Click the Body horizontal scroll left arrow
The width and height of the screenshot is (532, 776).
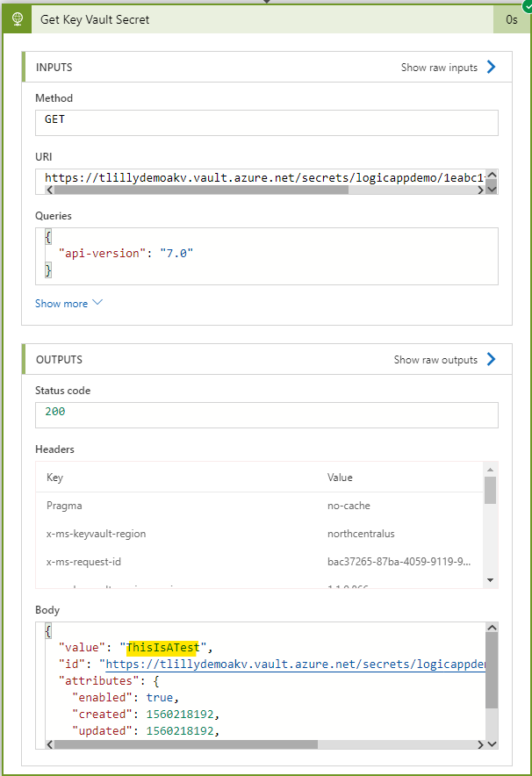(49, 744)
